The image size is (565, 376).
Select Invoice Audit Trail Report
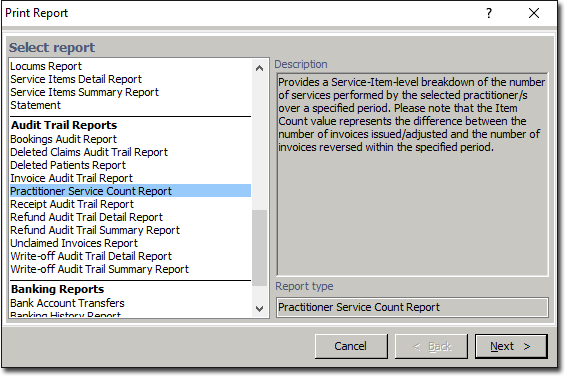[x=71, y=178]
